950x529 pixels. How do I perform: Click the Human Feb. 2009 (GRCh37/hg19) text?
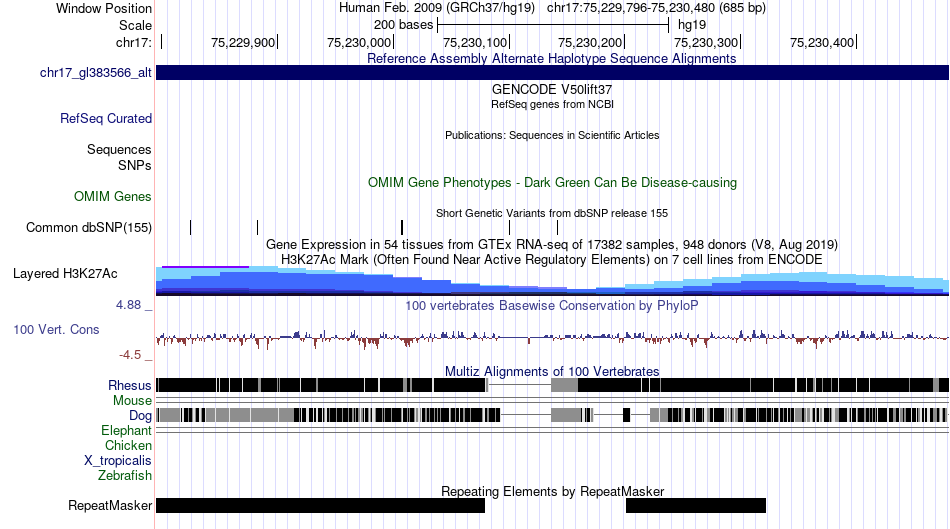[437, 8]
